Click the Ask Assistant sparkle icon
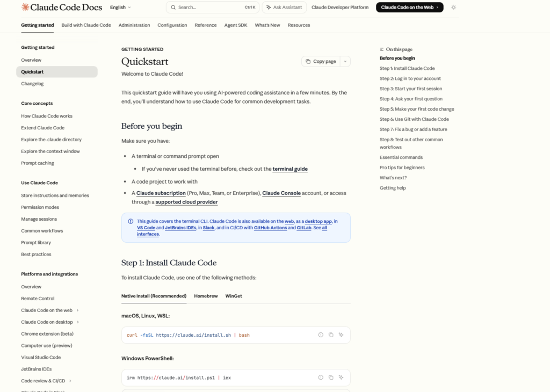The image size is (550, 392). tap(269, 8)
